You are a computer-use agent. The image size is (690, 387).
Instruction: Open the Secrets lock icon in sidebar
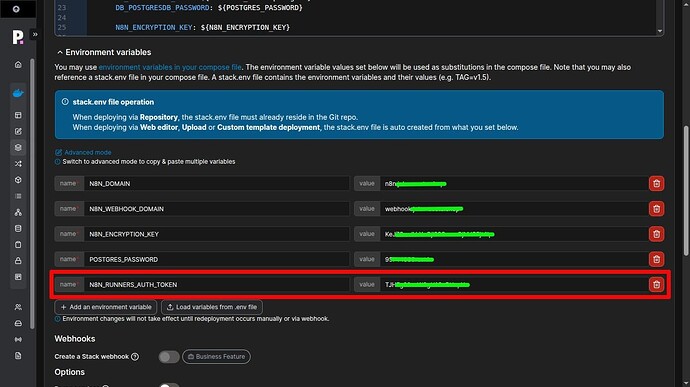18,261
